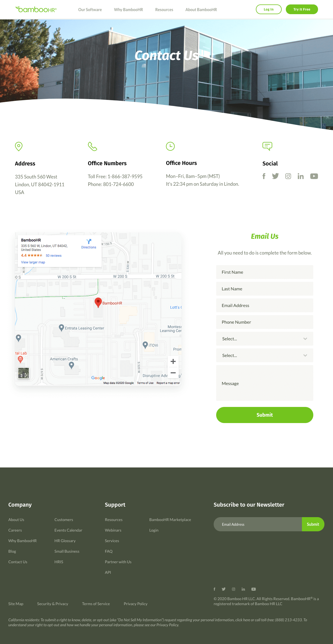The image size is (333, 644).
Task: Open footer Small Business link
Action: tap(67, 551)
